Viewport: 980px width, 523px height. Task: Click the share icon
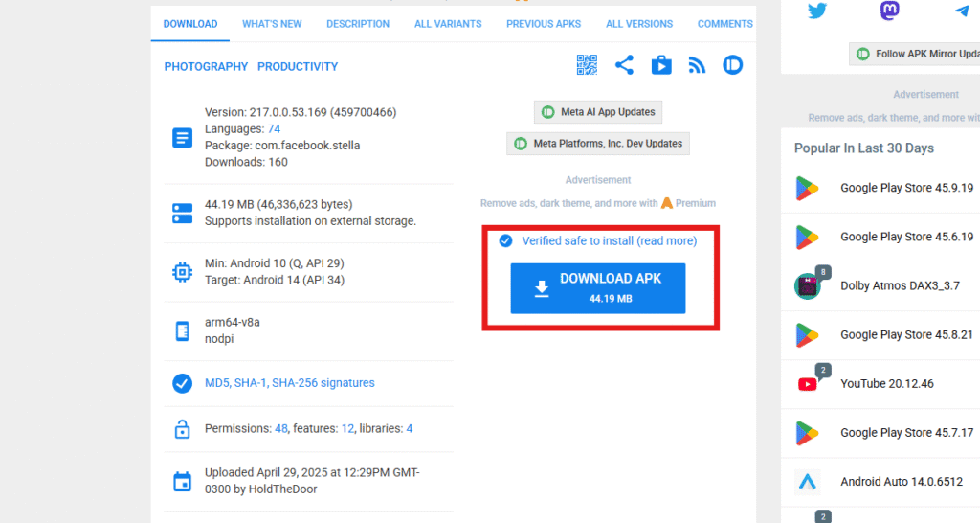pyautogui.click(x=624, y=64)
